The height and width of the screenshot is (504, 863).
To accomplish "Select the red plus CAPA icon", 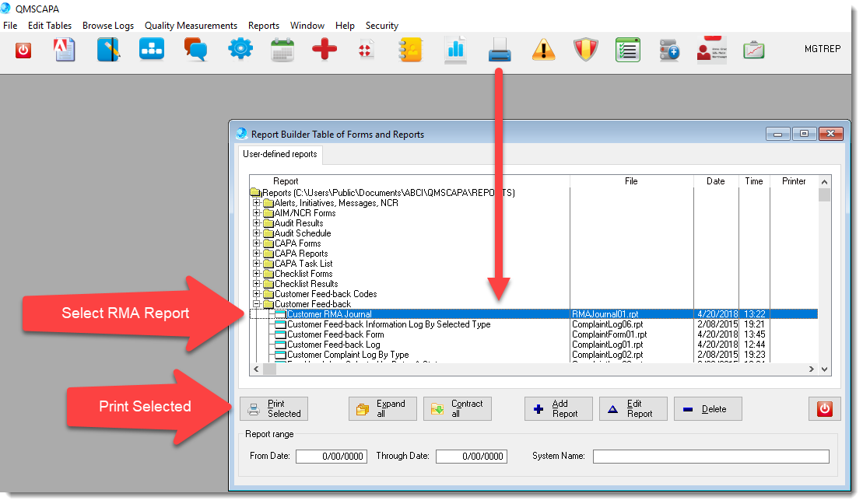I will (x=325, y=49).
